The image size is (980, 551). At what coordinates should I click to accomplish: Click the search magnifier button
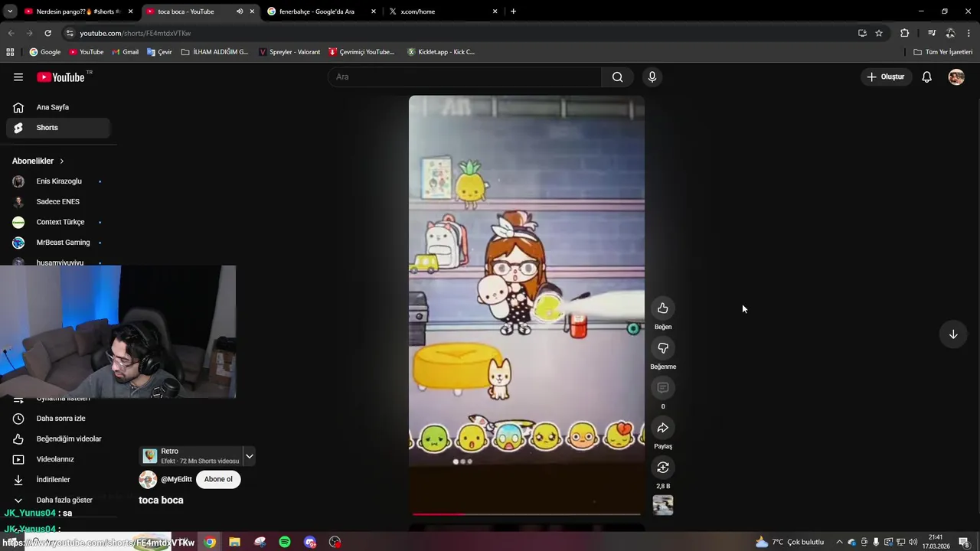tap(617, 77)
